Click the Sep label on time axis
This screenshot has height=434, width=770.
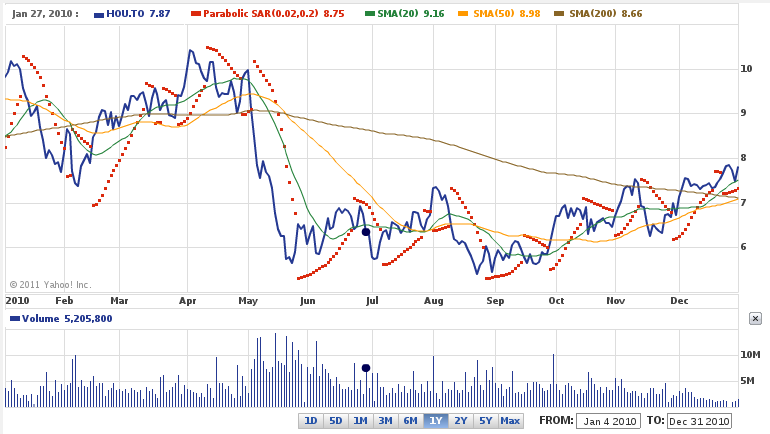pyautogui.click(x=495, y=300)
